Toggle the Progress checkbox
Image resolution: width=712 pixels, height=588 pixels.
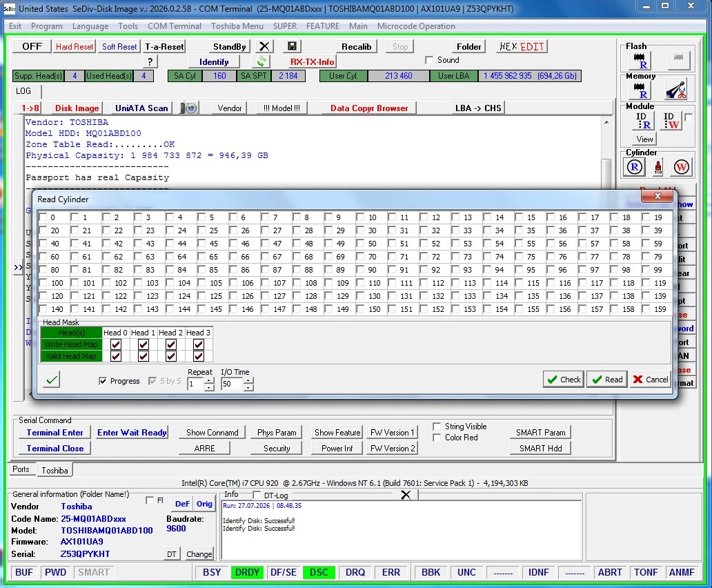point(103,381)
